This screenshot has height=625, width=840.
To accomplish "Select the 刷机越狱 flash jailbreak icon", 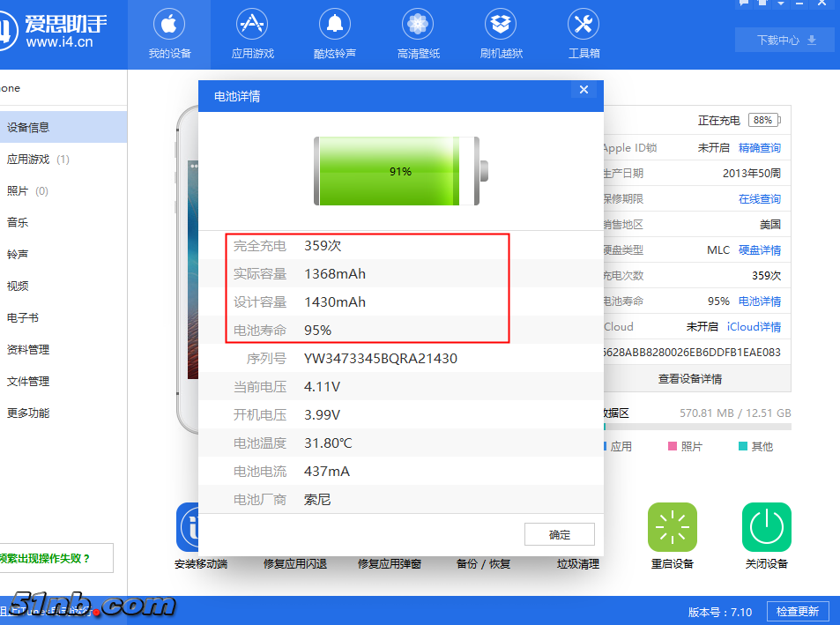I will [501, 25].
